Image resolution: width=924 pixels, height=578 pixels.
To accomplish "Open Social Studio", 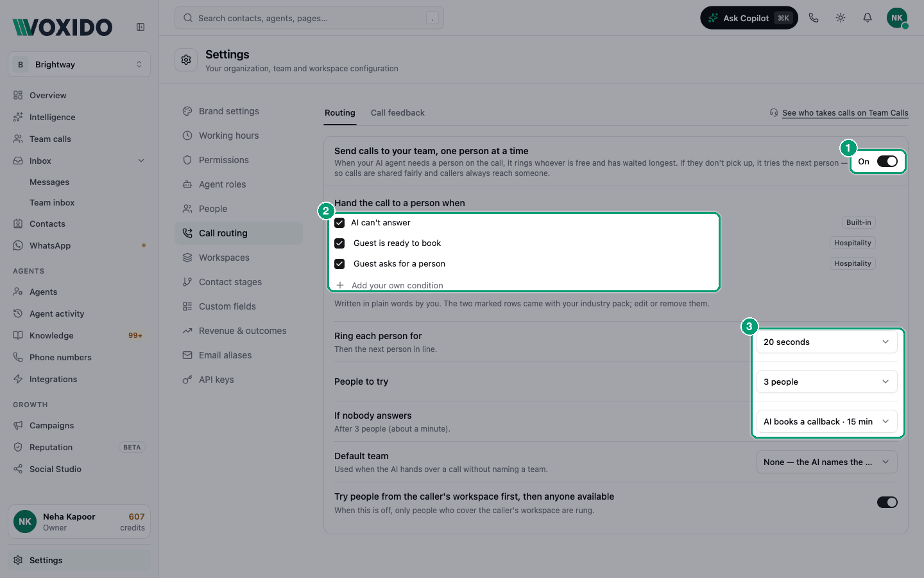I will (79, 469).
